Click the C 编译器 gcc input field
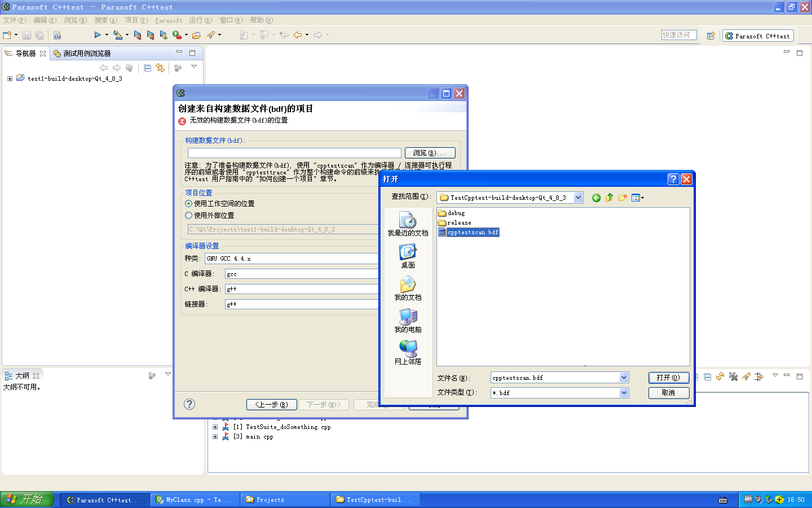The height and width of the screenshot is (508, 812). 302,274
